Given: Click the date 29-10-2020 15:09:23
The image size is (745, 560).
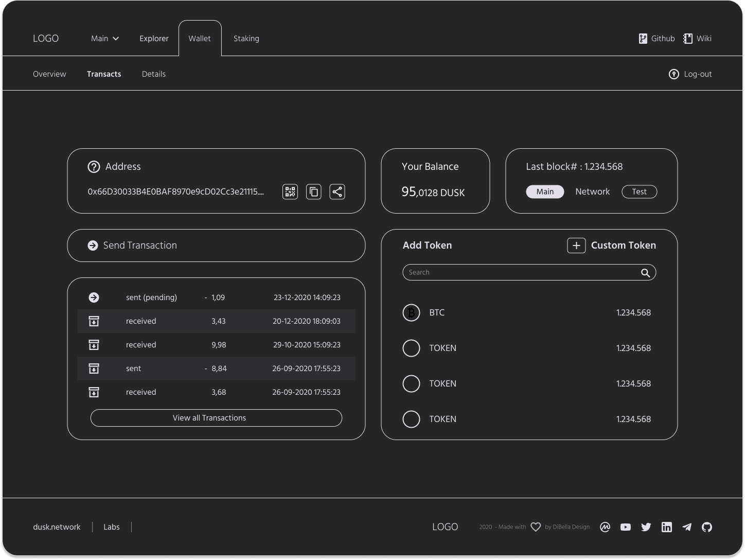Looking at the screenshot, I should click(307, 345).
